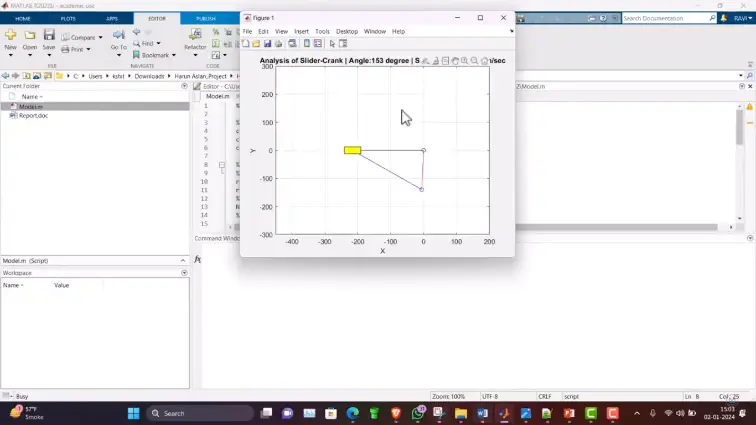This screenshot has height=425, width=756.
Task: Click Downloads in the folder path
Action: pos(149,76)
